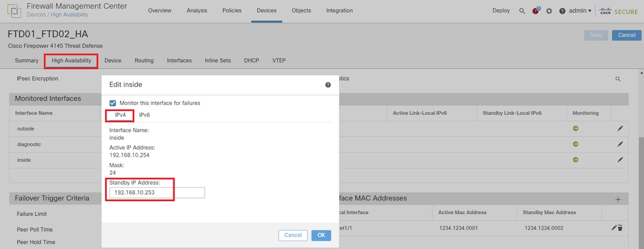644x249 pixels.
Task: Edit the diagnostic monitored interface pencil
Action: pos(620,144)
